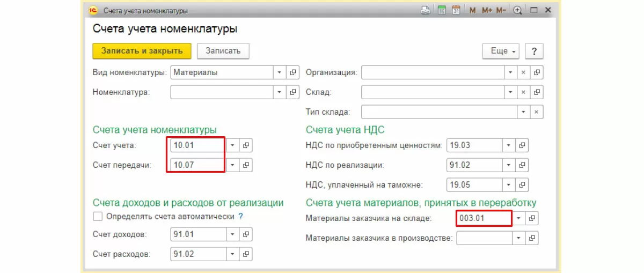
Task: Click the M+ memory add button
Action: [487, 10]
